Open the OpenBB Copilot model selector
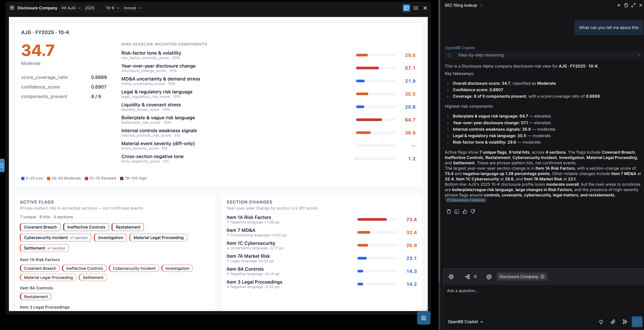 [x=465, y=322]
